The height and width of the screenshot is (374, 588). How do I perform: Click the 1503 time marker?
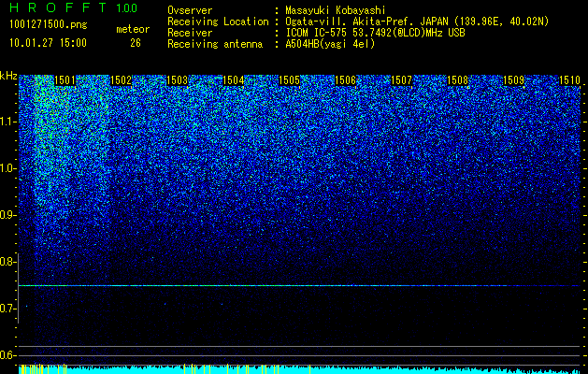pos(177,80)
